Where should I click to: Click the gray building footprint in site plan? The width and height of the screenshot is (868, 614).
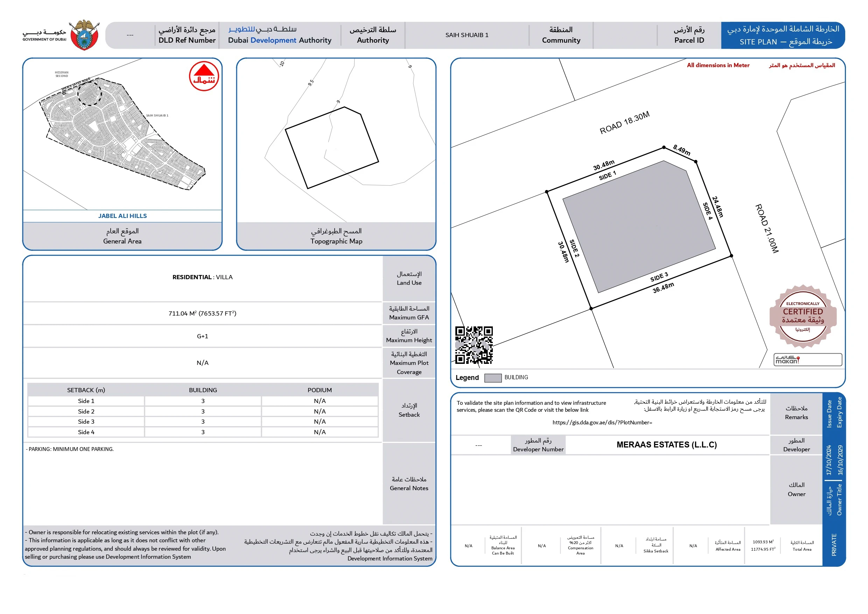[x=639, y=227]
